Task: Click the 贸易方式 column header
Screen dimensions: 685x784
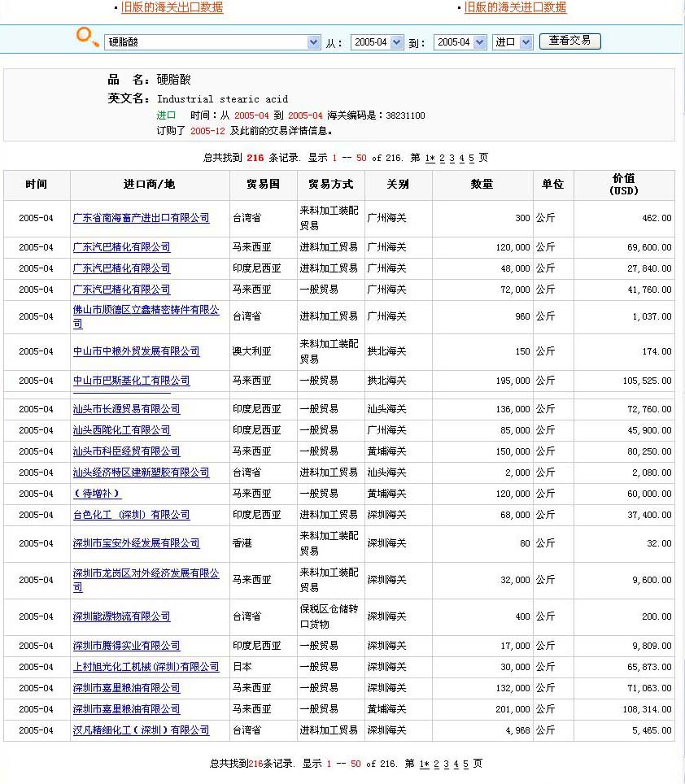Action: click(331, 185)
